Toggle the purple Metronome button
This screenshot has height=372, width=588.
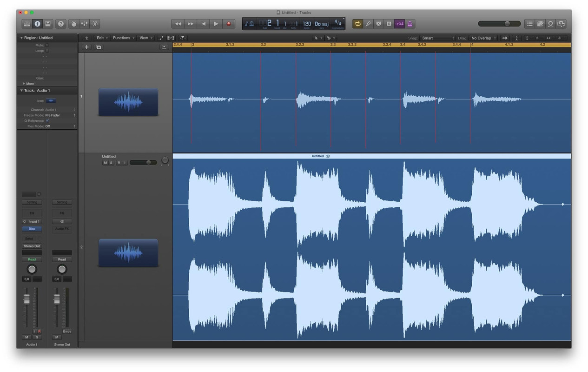pos(410,24)
